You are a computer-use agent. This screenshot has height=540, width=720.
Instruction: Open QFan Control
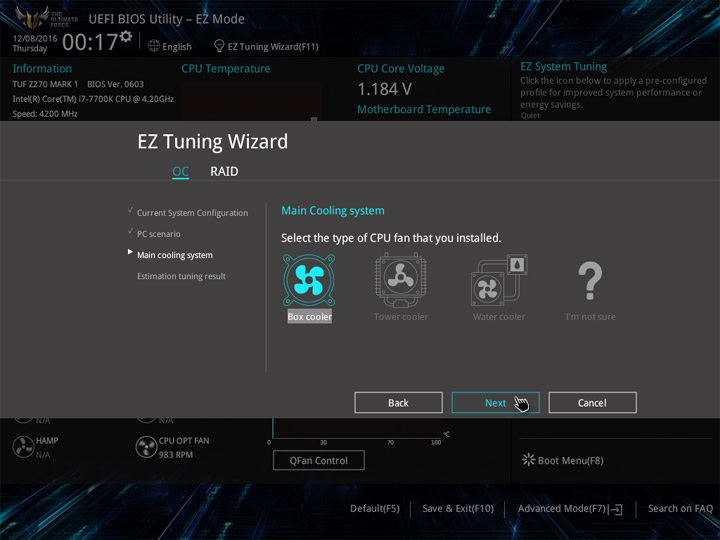coord(319,460)
